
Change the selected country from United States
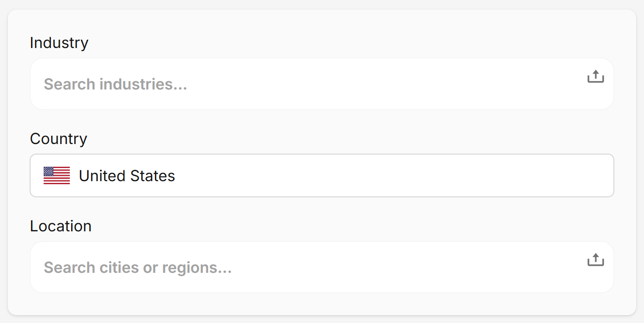coord(322,175)
